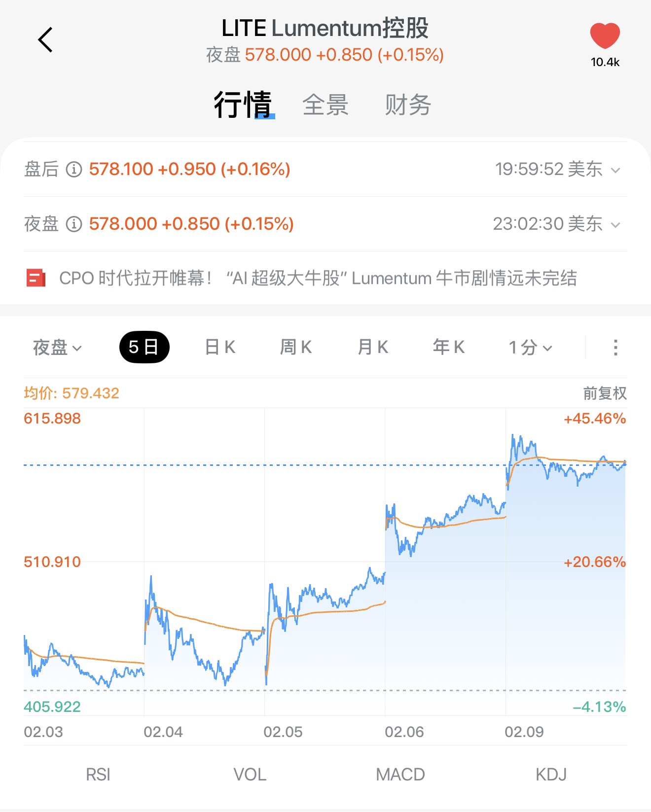Tap the red heart favorite icon

point(605,36)
